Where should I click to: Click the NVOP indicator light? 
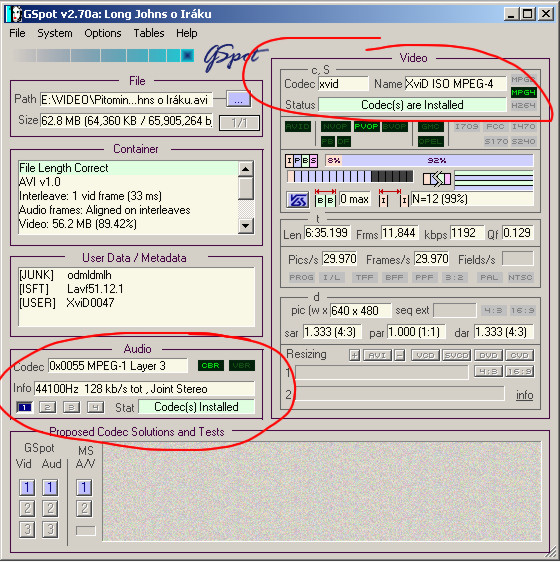click(336, 127)
